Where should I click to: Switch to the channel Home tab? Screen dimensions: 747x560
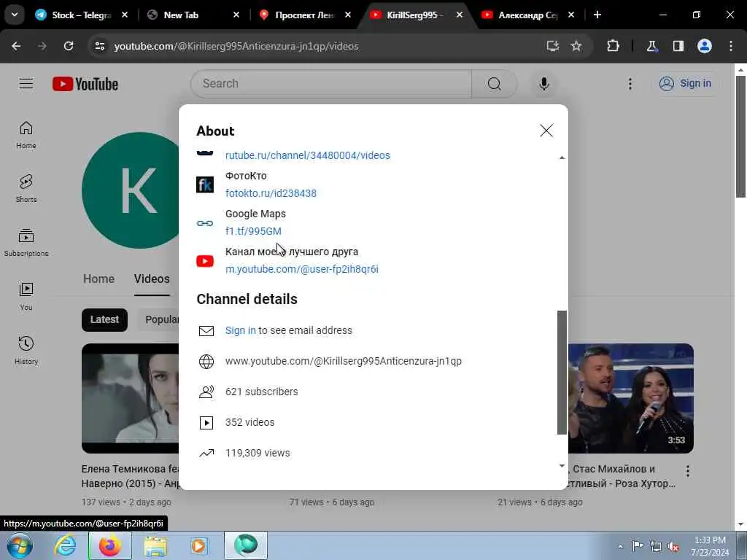pyautogui.click(x=98, y=279)
